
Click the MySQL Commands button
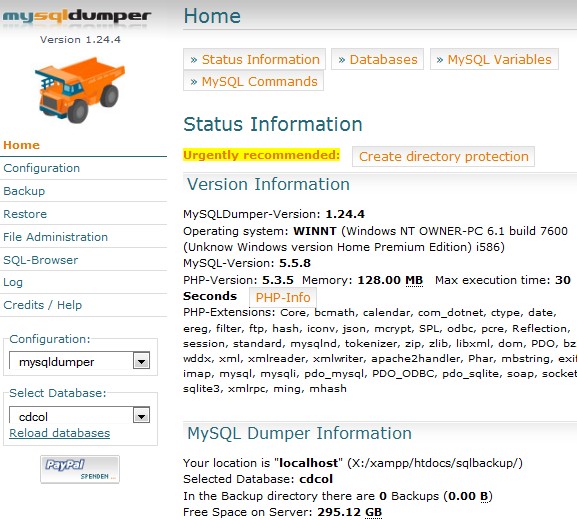click(x=253, y=81)
